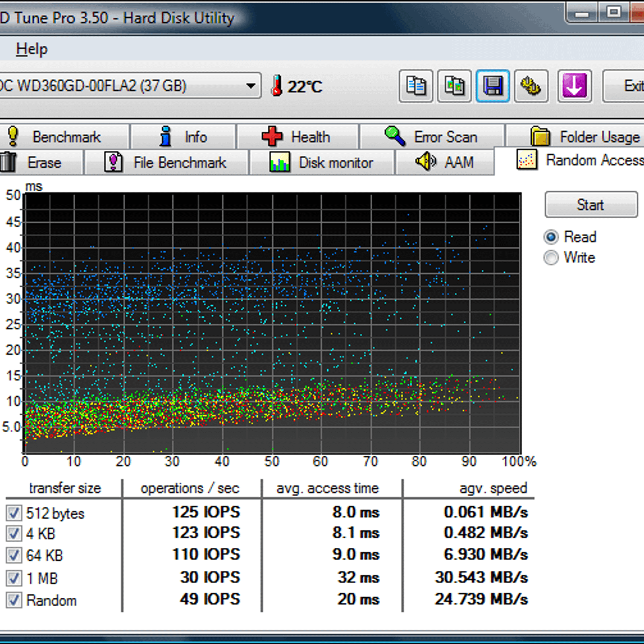Click the 125 IOPS value
This screenshot has height=644, width=644.
click(x=206, y=512)
